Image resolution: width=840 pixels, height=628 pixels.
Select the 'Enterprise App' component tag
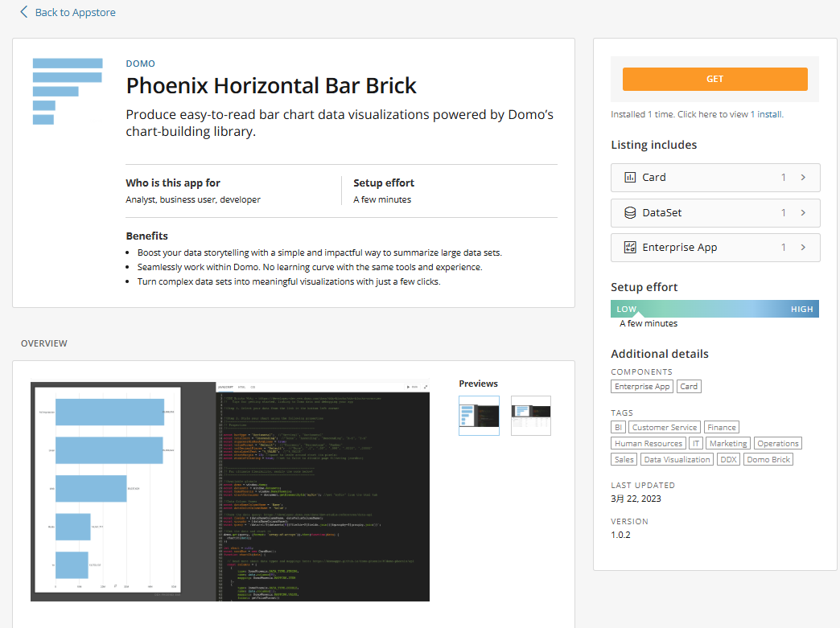[642, 387]
